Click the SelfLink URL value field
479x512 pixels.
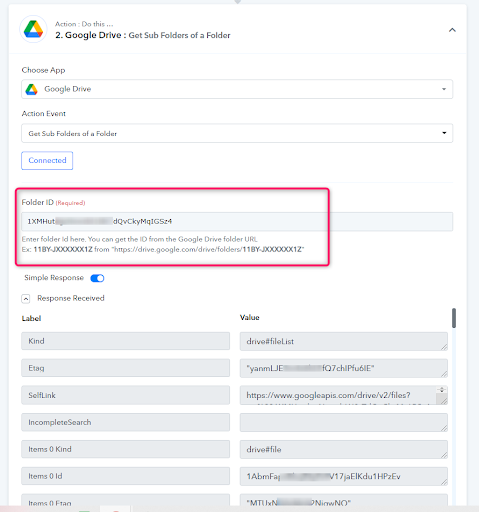tap(338, 395)
